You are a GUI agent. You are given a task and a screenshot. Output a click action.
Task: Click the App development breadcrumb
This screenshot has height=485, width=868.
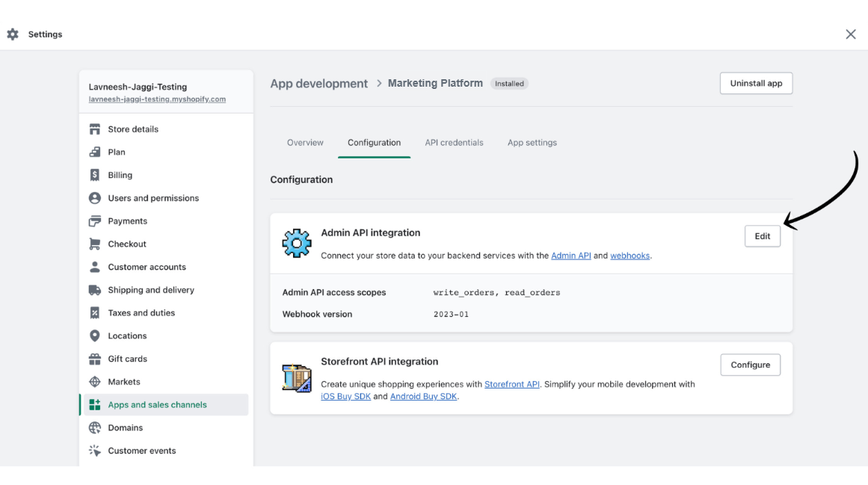(318, 84)
